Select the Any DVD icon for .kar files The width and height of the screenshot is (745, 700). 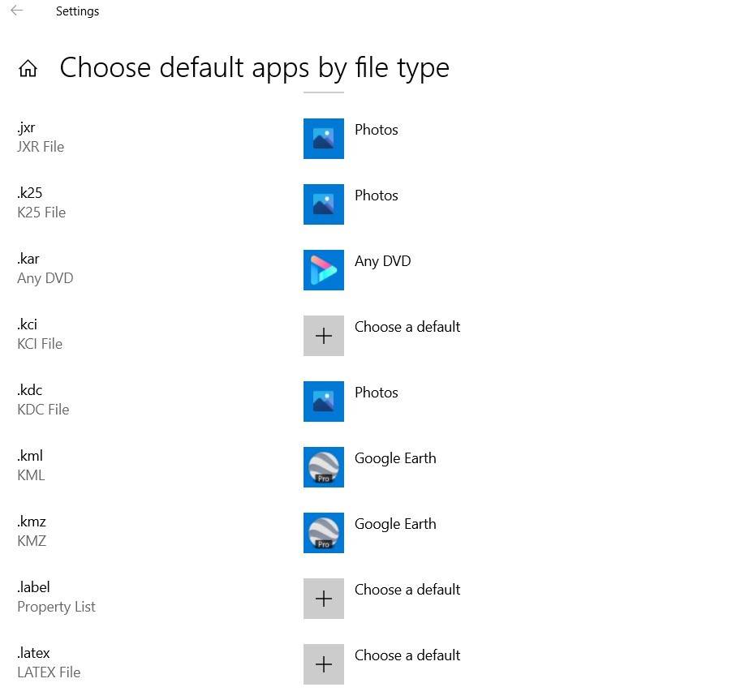pos(323,269)
